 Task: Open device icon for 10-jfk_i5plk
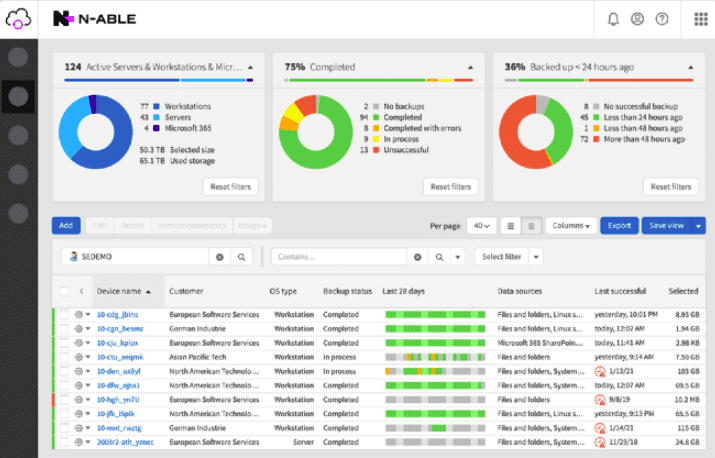[78, 414]
